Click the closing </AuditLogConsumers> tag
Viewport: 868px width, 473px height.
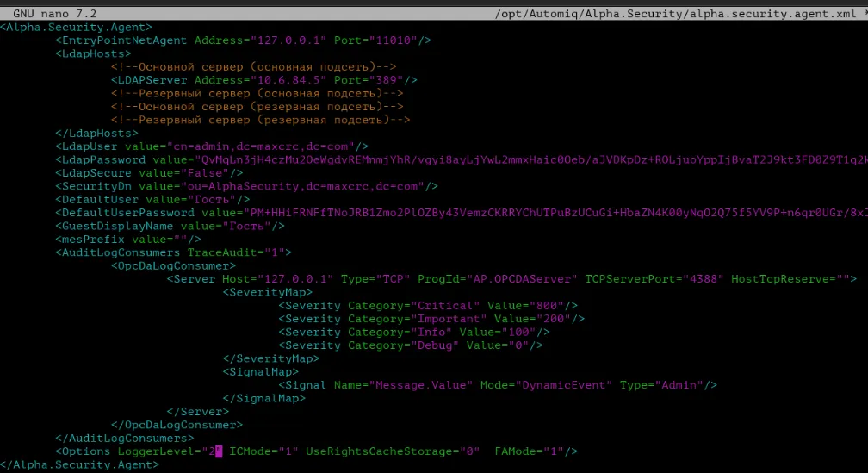125,439
